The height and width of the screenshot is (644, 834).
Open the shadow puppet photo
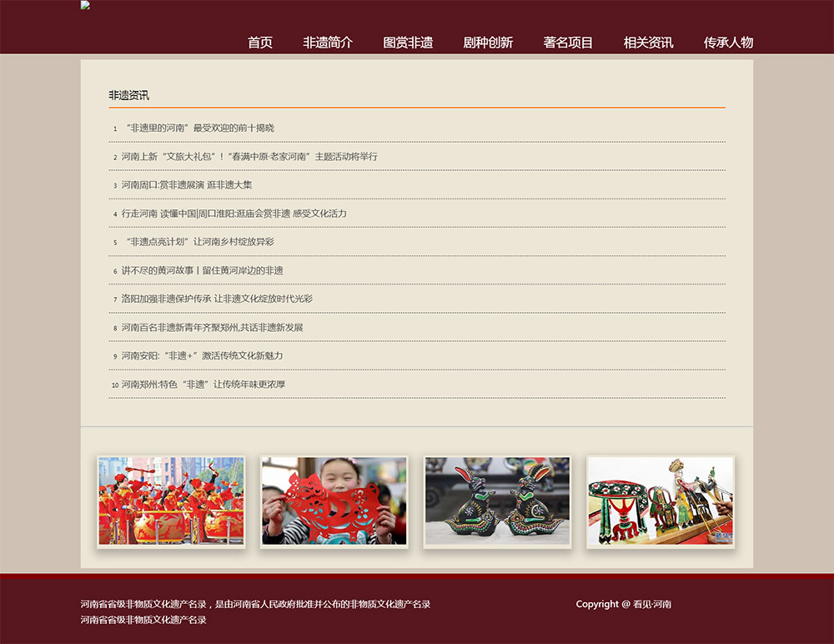(x=661, y=501)
